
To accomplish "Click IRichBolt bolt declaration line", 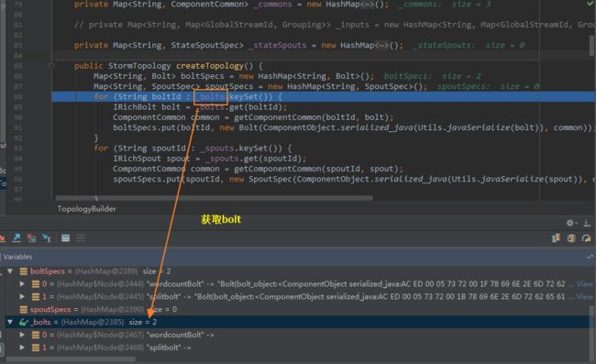I will (200, 106).
